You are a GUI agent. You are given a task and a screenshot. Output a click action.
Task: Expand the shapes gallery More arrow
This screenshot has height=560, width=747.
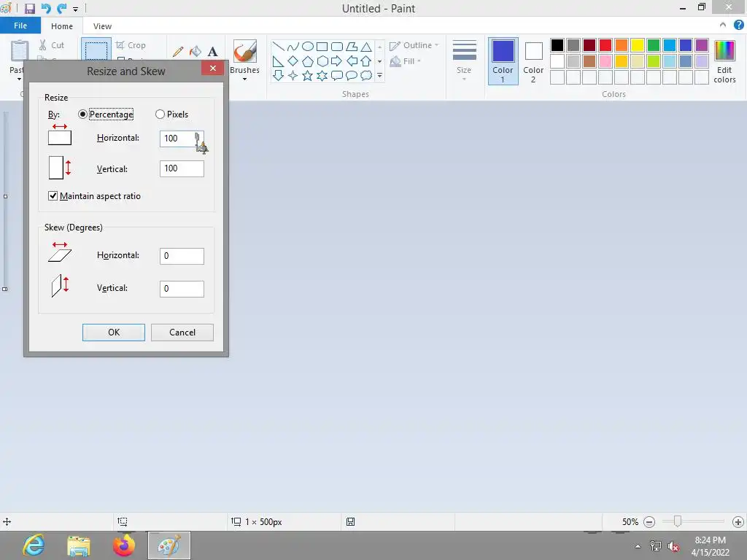pos(379,75)
